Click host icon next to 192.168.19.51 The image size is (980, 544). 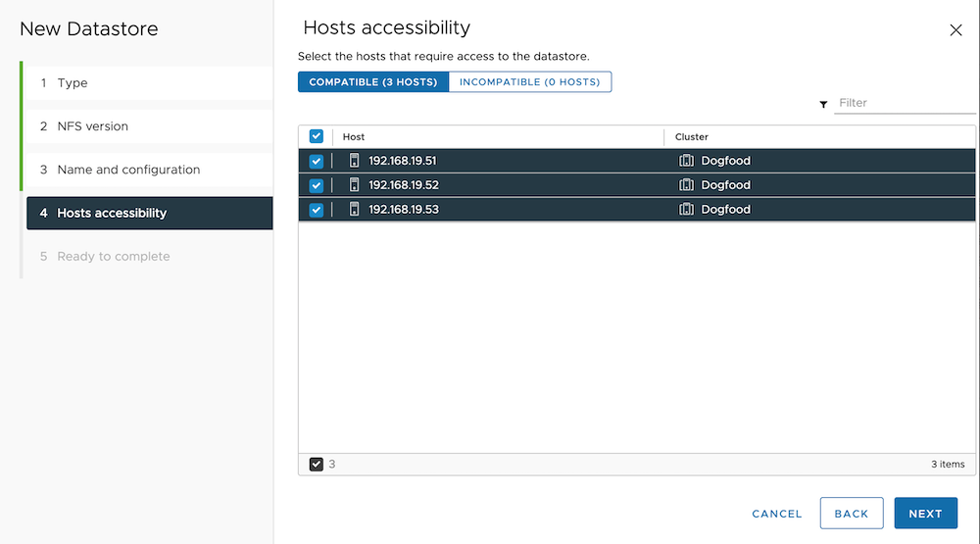pos(355,161)
